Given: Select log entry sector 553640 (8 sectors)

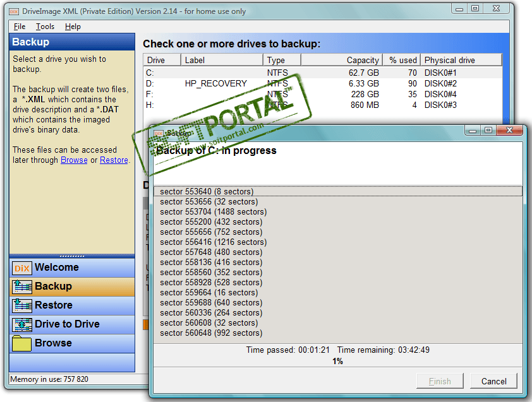Looking at the screenshot, I should click(337, 191).
